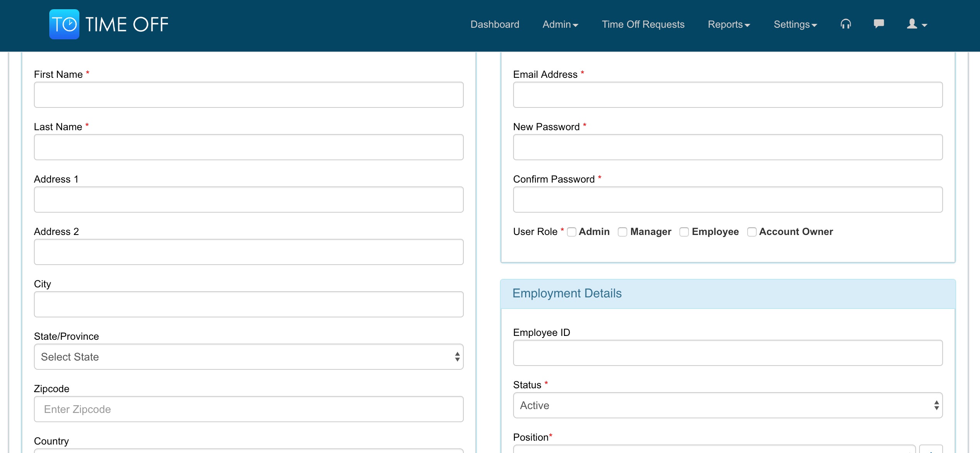This screenshot has width=980, height=453.
Task: Enable the Employee user role checkbox
Action: 684,232
